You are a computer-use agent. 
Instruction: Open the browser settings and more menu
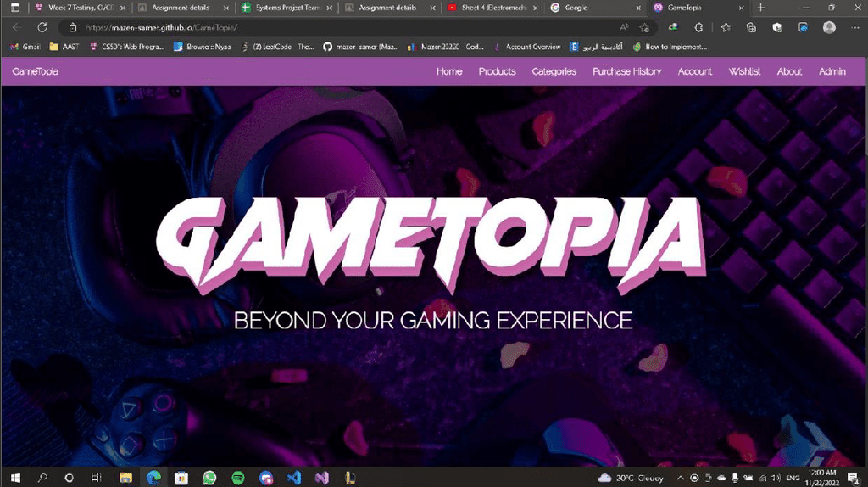coord(854,27)
